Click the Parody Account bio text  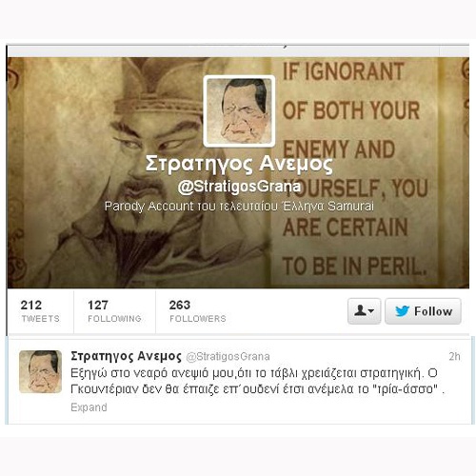(x=239, y=207)
